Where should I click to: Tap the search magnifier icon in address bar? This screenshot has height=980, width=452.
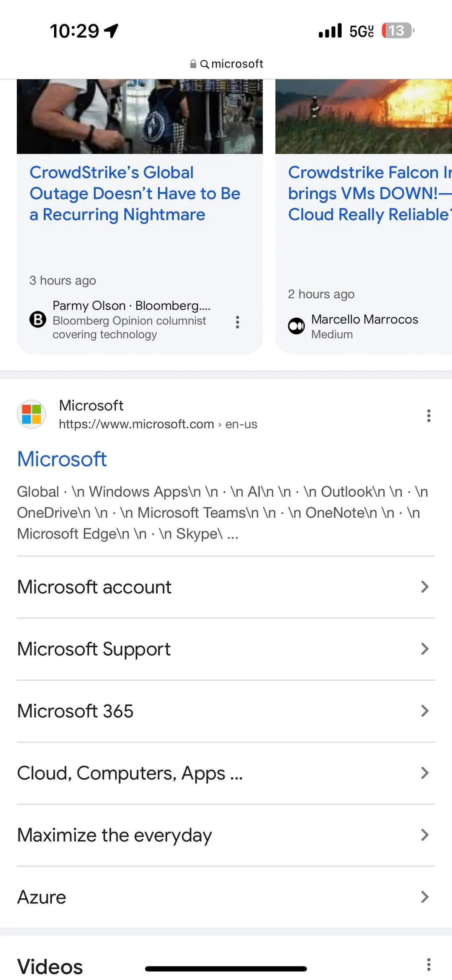(x=204, y=64)
